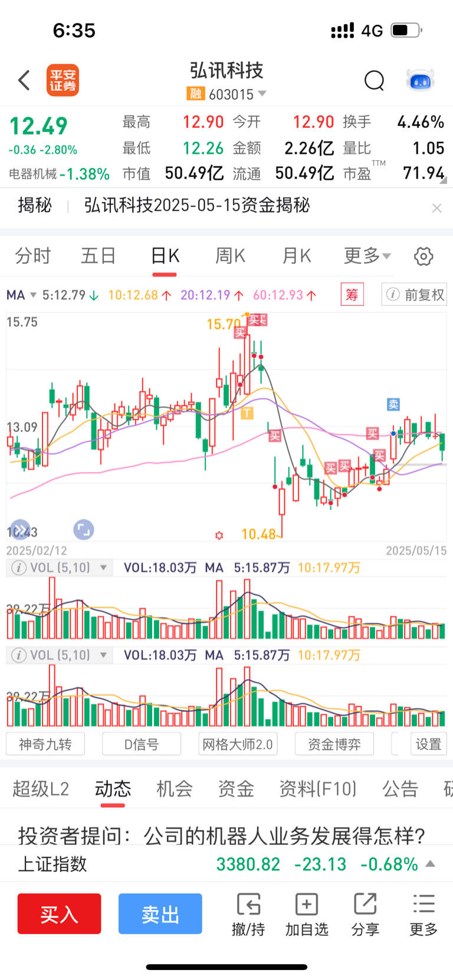Image resolution: width=453 pixels, height=980 pixels.
Task: Select the 资金博弈 indicator
Action: [334, 744]
